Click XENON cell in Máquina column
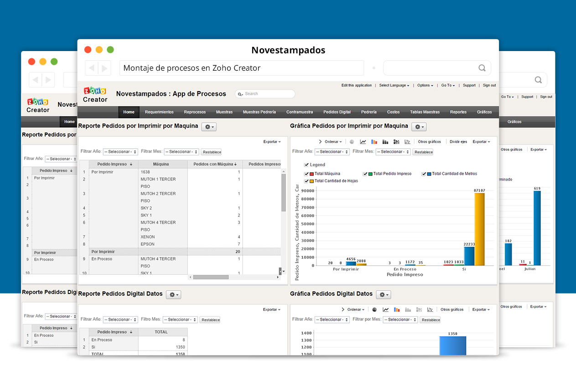The width and height of the screenshot is (576, 392). 148,237
